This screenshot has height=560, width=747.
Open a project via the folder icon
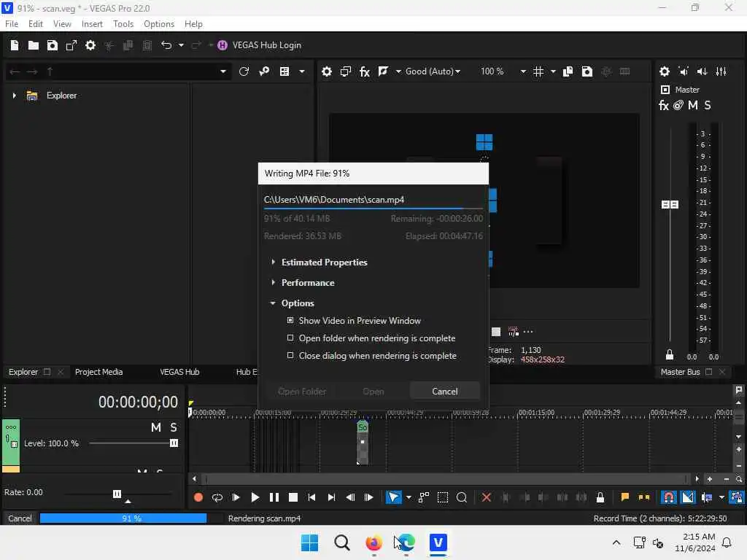click(x=34, y=45)
